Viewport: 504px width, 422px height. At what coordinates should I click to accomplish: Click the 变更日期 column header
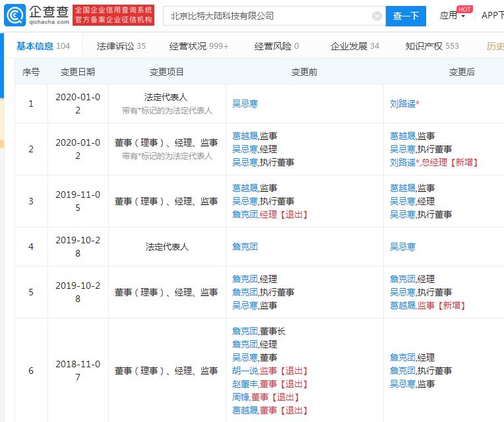click(x=78, y=72)
